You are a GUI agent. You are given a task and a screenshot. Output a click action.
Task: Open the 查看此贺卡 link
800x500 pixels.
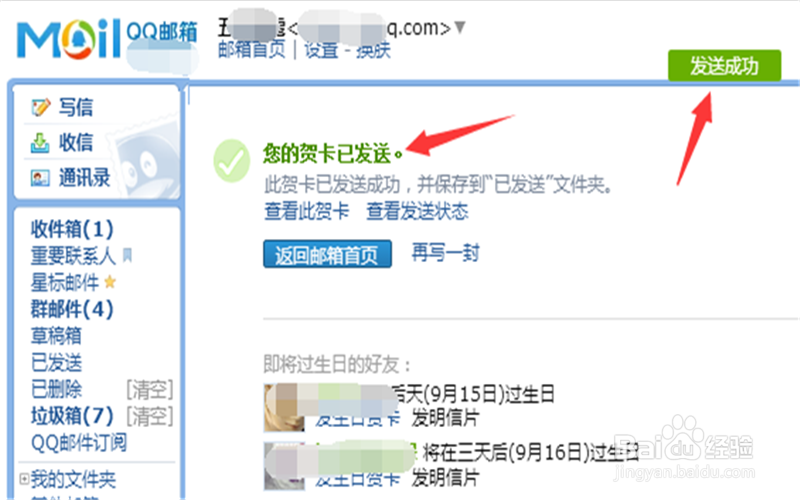click(x=307, y=211)
